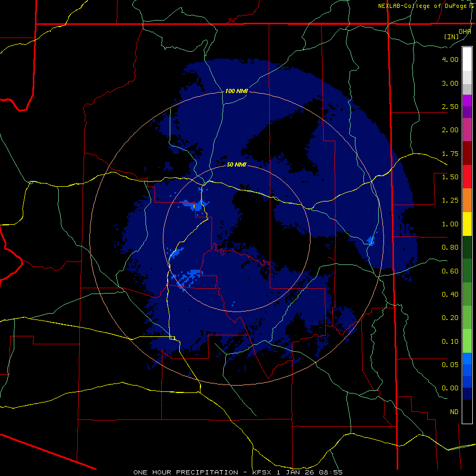Select the white swatch beside 4.00
The height and width of the screenshot is (476, 476).
(x=467, y=59)
